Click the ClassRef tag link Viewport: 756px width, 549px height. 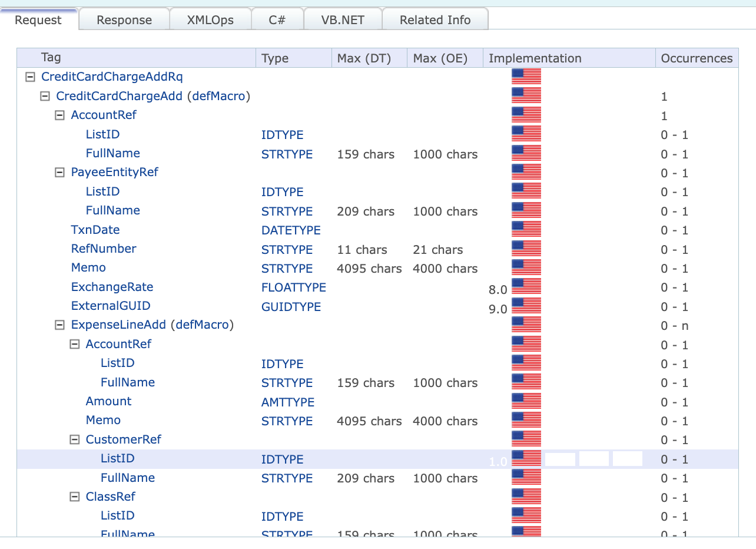click(x=111, y=497)
